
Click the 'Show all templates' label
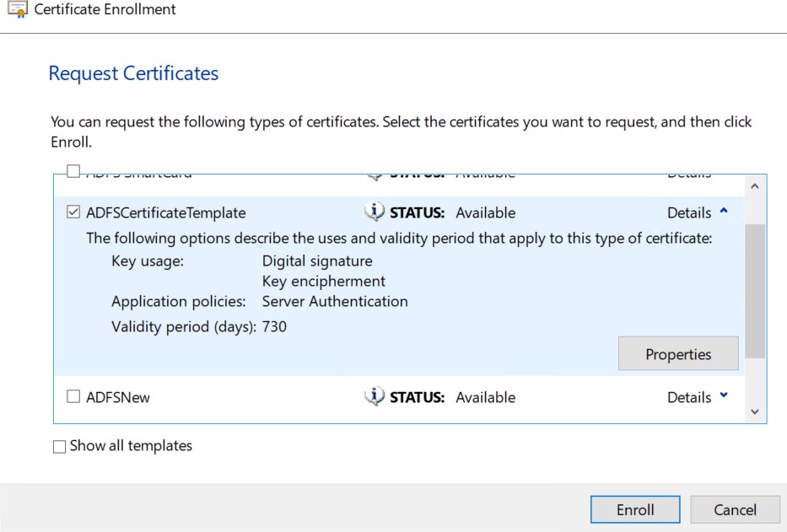[131, 446]
